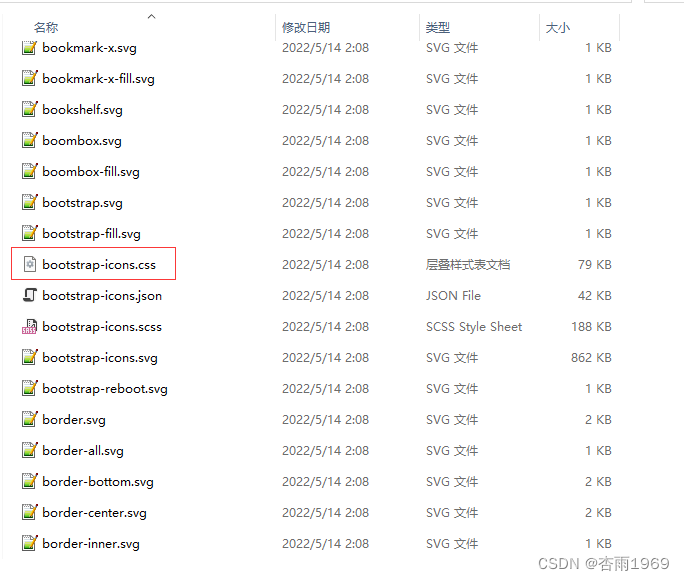Click the border-inner.svg file icon
The height and width of the screenshot is (581, 684).
click(x=30, y=543)
